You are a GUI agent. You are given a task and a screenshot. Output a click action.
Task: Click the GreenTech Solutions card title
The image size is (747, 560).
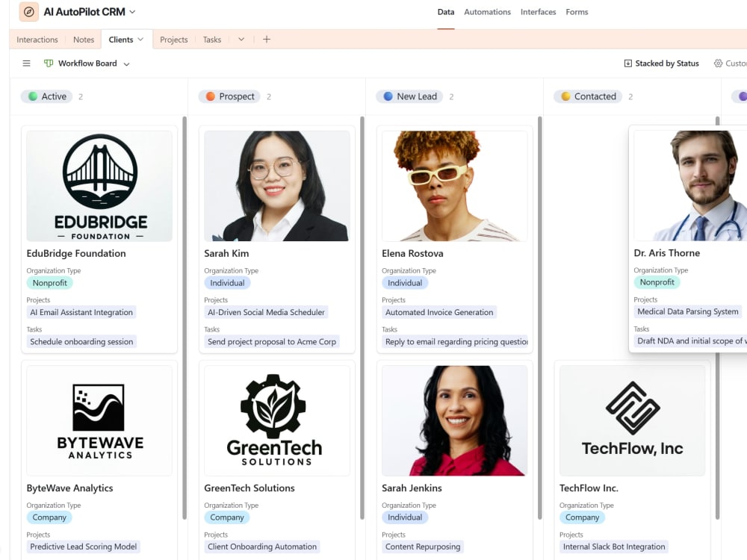pos(249,488)
